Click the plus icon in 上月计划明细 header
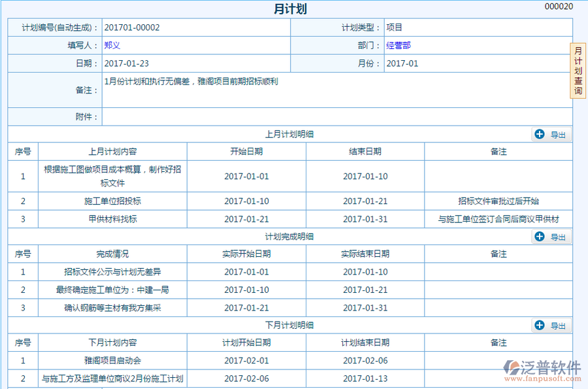The image size is (588, 389). click(x=540, y=134)
